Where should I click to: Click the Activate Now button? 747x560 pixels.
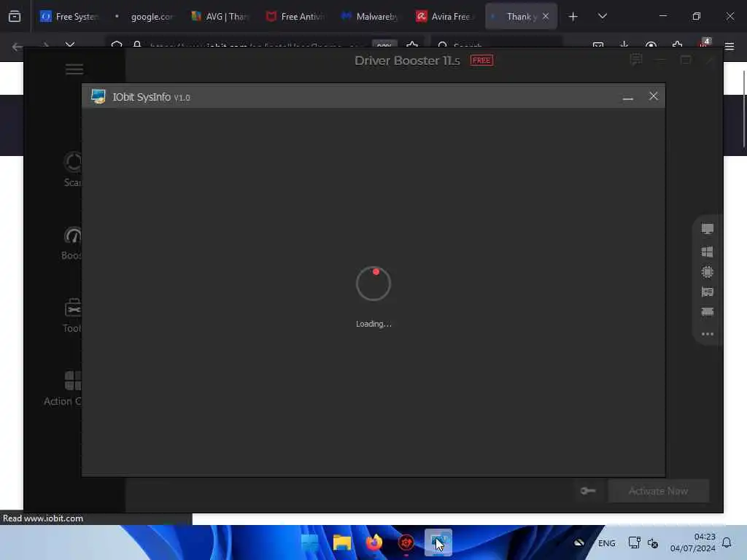click(x=659, y=491)
